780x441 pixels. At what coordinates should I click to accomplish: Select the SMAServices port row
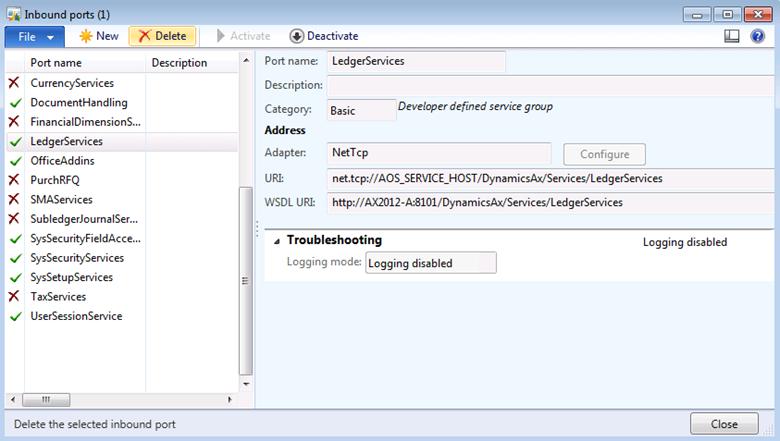pyautogui.click(x=122, y=199)
